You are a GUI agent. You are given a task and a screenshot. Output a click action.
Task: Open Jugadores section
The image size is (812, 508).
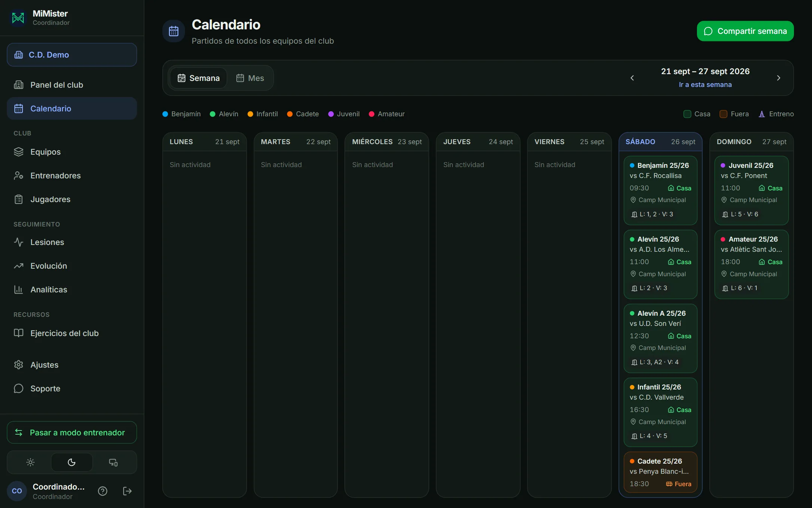point(72,199)
